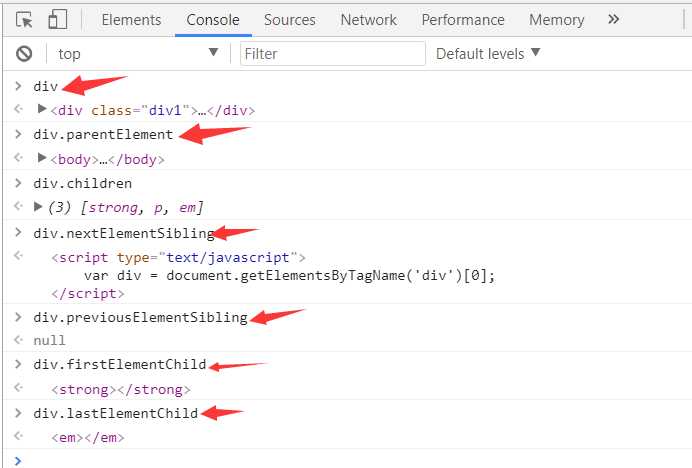This screenshot has height=468, width=692.
Task: Click the empty console prompt line
Action: (x=346, y=460)
